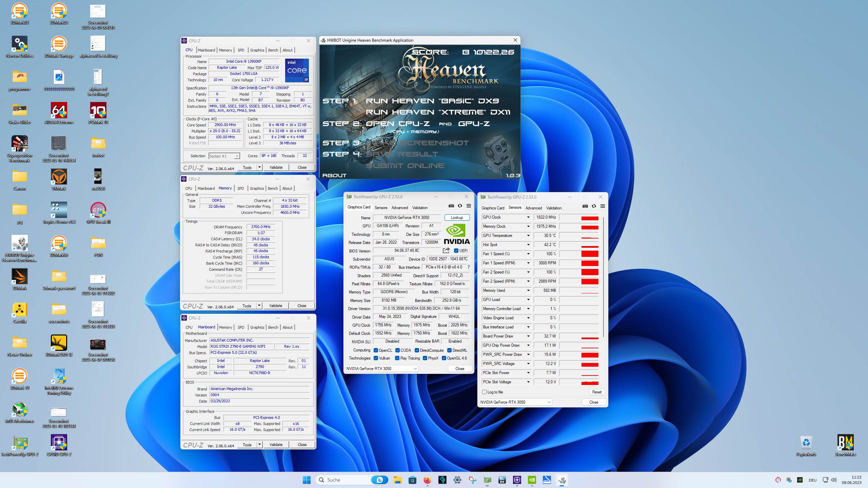868x488 pixels.
Task: Toggle the Vulkan checkbox
Action: point(376,358)
